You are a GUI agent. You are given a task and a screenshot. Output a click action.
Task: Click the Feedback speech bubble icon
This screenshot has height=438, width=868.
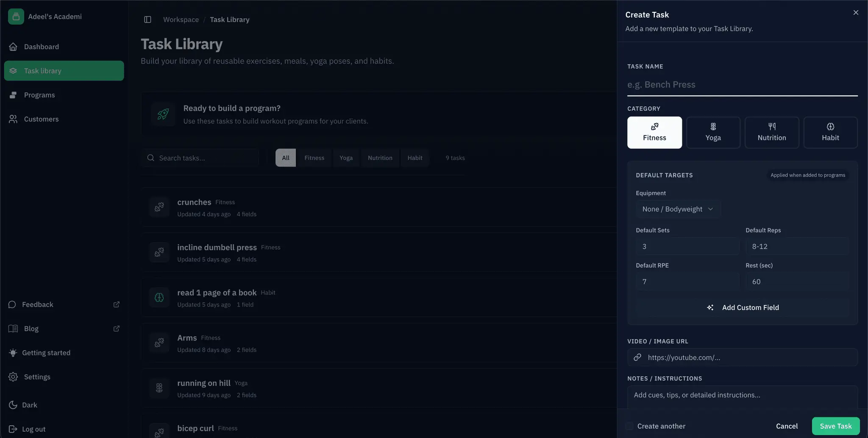coord(12,304)
